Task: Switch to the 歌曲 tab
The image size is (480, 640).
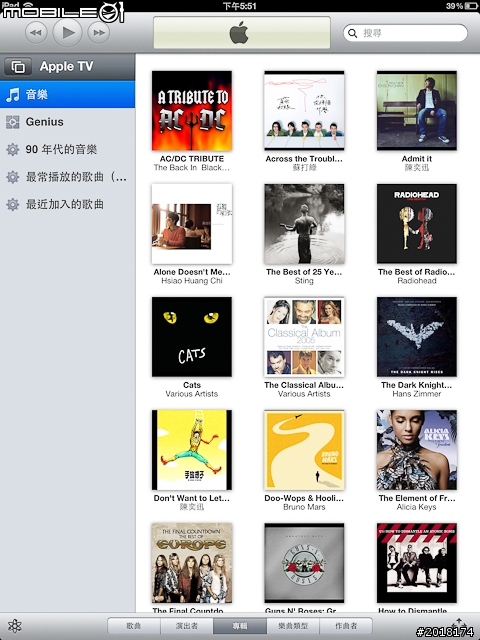Action: pos(134,626)
